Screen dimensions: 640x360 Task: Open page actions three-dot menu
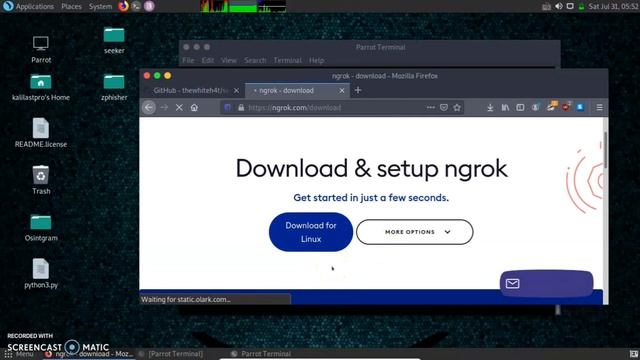pyautogui.click(x=430, y=107)
